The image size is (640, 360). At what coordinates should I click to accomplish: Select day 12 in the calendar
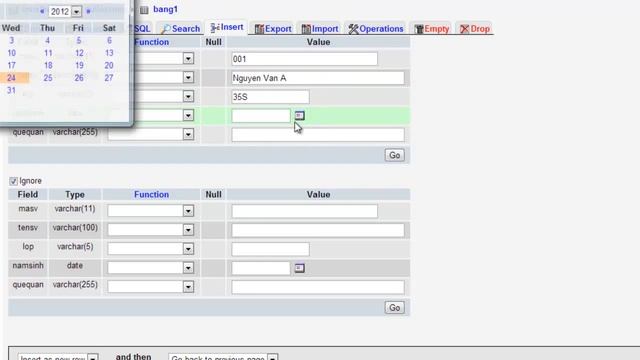[x=79, y=53]
